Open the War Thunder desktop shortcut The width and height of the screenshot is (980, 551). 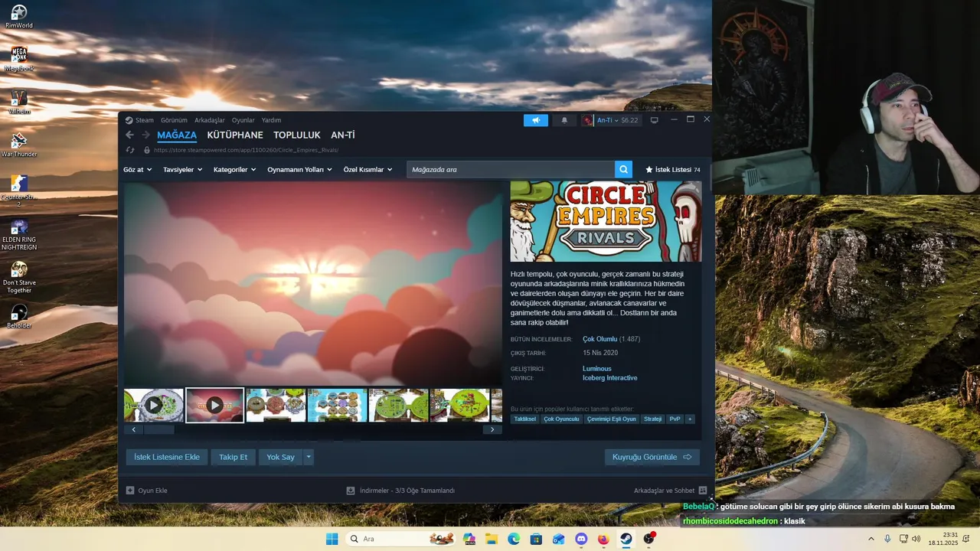pyautogui.click(x=19, y=145)
